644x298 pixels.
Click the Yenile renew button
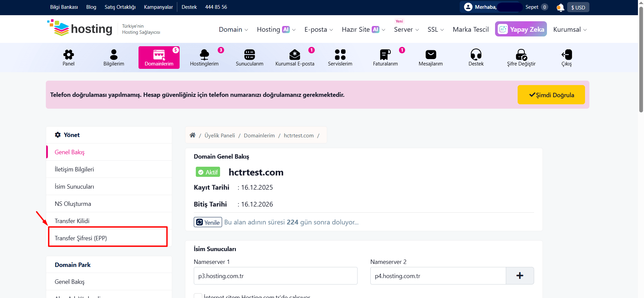click(208, 222)
